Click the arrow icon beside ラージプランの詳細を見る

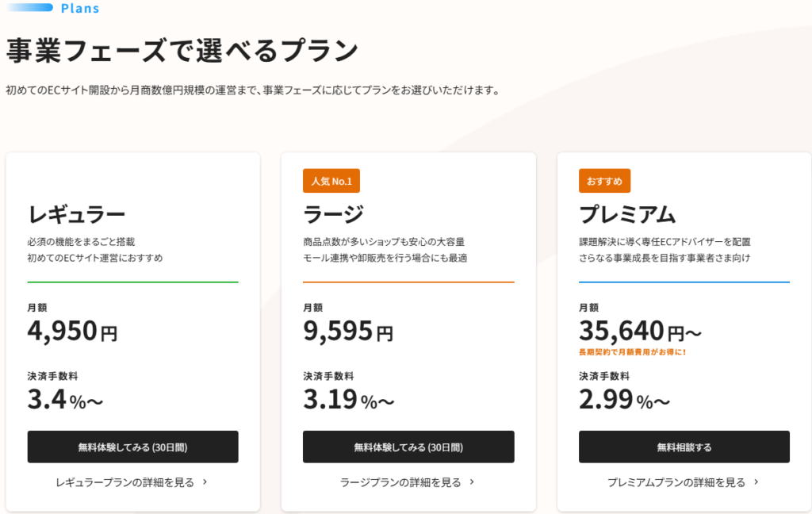472,482
